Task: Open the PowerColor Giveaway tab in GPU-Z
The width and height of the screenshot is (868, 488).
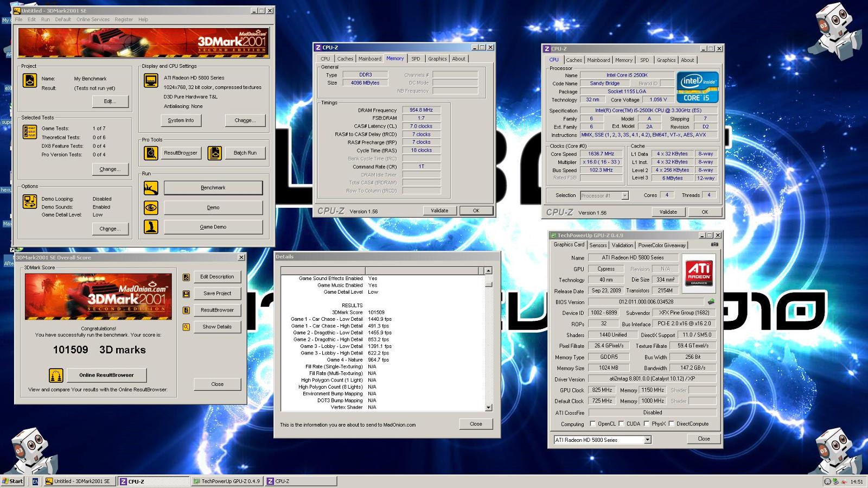Action: coord(662,245)
